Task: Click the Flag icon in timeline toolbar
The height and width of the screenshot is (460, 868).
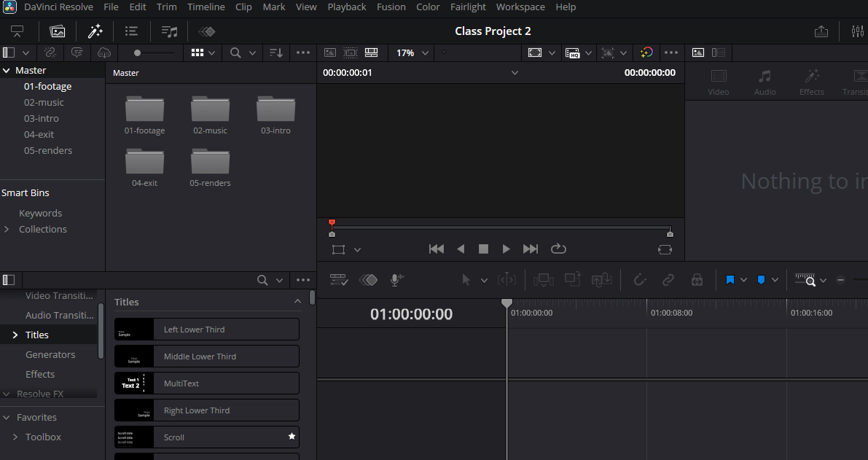Action: (x=730, y=280)
